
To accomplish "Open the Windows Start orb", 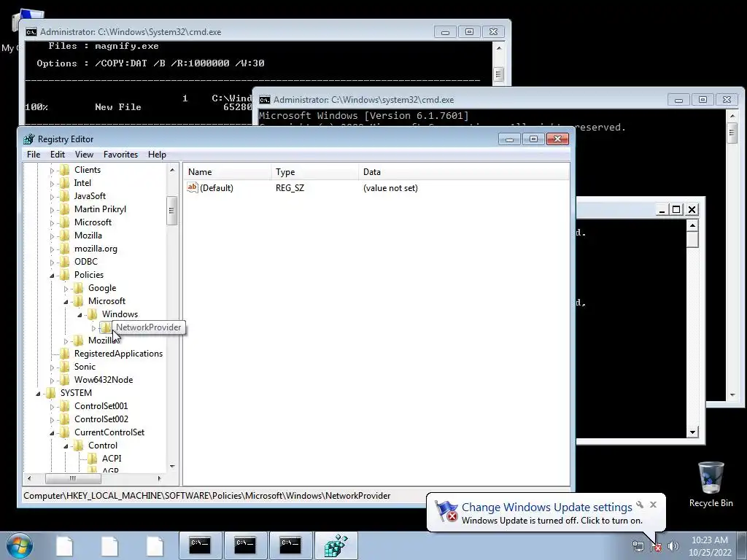I will (20, 545).
